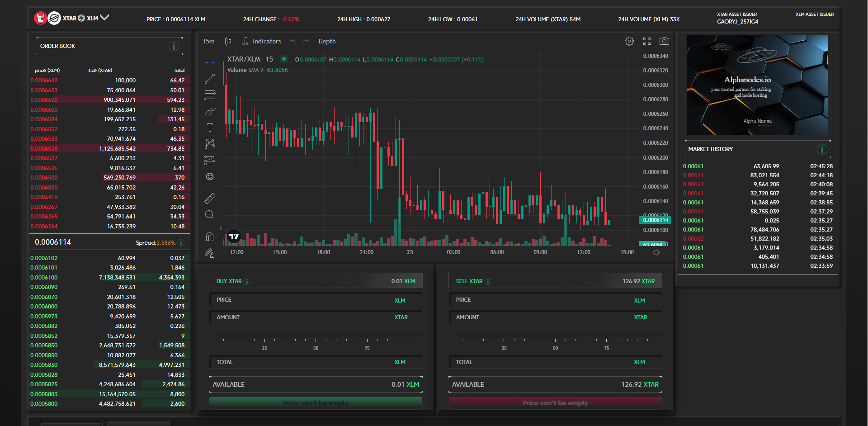Click the zoom in tool

click(210, 214)
